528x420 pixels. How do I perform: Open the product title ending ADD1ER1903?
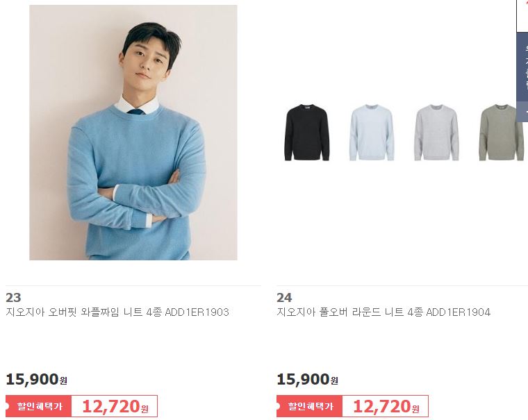click(x=117, y=312)
